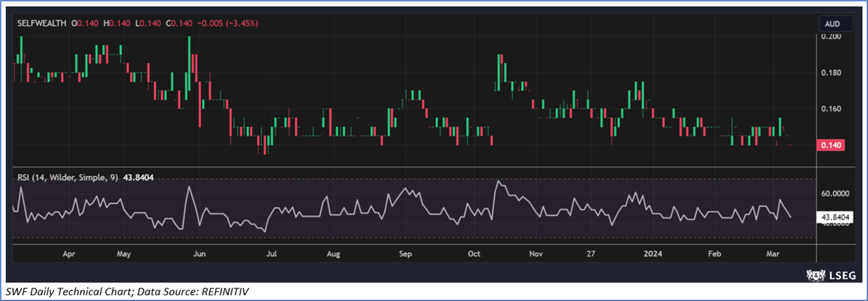This screenshot has width=868, height=301.
Task: Click the Nov date axis label
Action: (536, 254)
